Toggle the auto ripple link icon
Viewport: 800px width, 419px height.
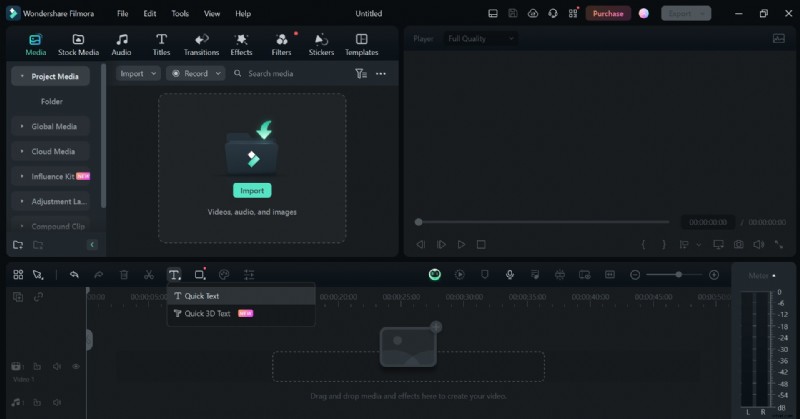pos(38,297)
